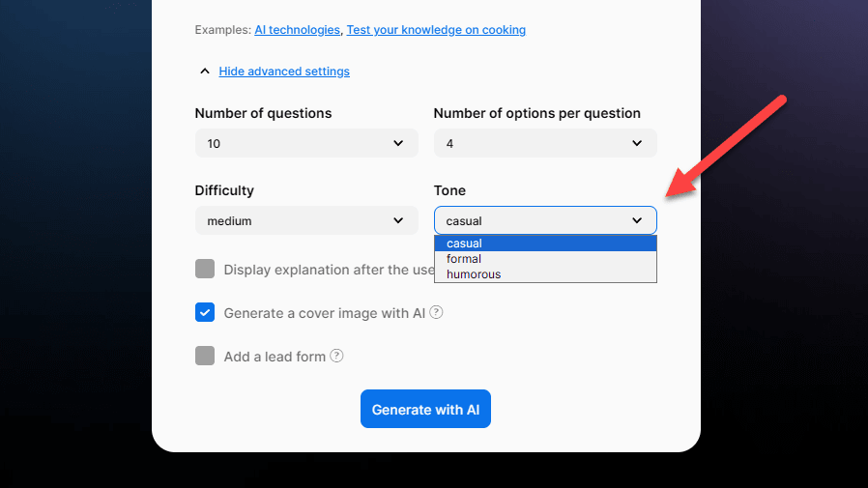
Task: Open the AI technologies example link
Action: (298, 30)
